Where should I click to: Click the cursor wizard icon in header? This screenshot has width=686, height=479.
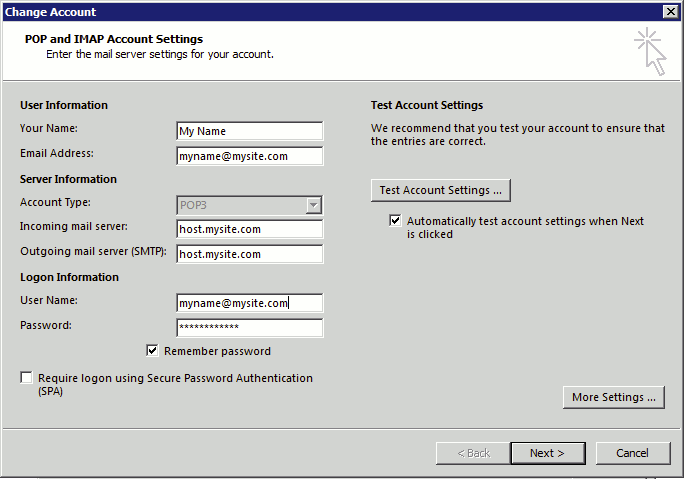pyautogui.click(x=650, y=50)
